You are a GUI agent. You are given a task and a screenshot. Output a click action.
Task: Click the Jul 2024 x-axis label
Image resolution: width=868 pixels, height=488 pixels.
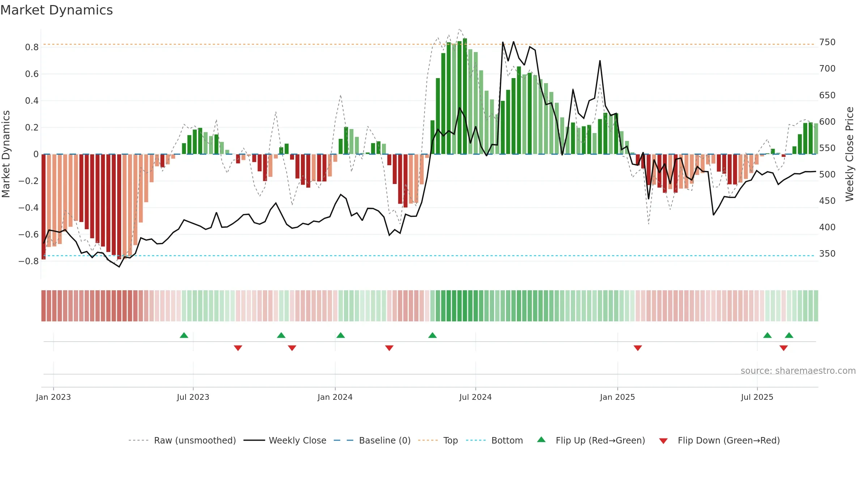click(x=476, y=397)
